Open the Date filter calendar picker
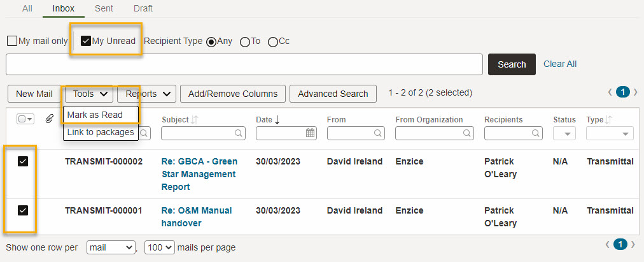 [x=311, y=133]
